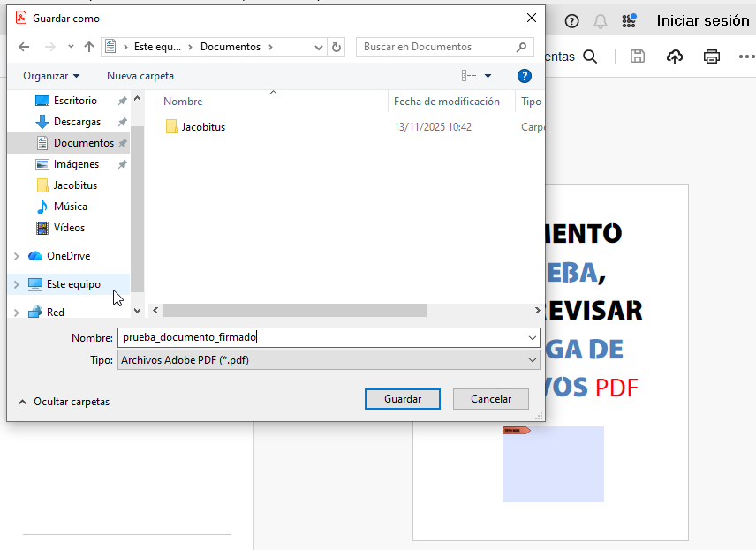Image resolution: width=756 pixels, height=550 pixels.
Task: Open the Tipo file format dropdown
Action: 328,360
